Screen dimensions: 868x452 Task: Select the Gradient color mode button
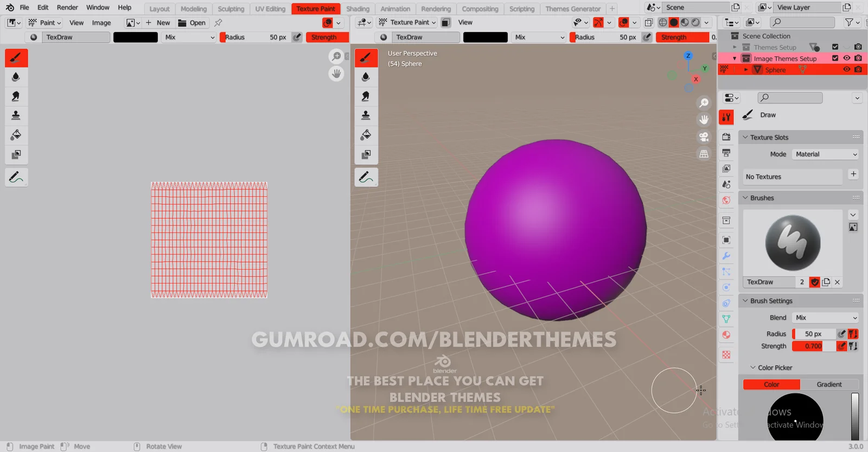click(x=829, y=384)
